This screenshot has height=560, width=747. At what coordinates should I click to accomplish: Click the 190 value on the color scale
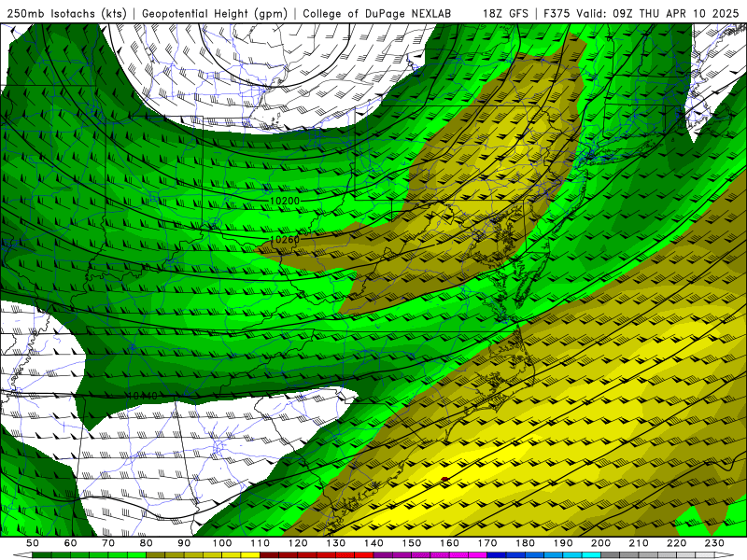click(x=563, y=543)
